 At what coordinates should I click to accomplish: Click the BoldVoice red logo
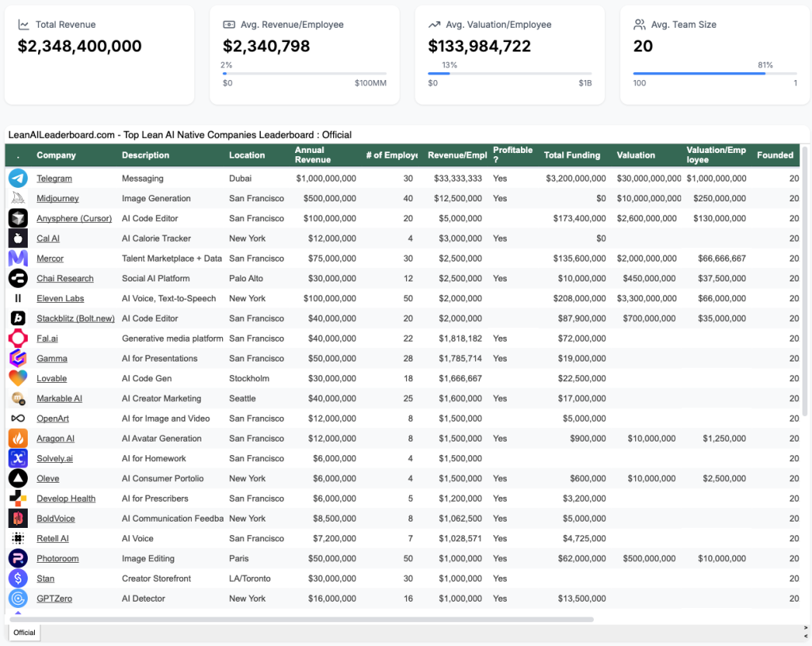[18, 518]
